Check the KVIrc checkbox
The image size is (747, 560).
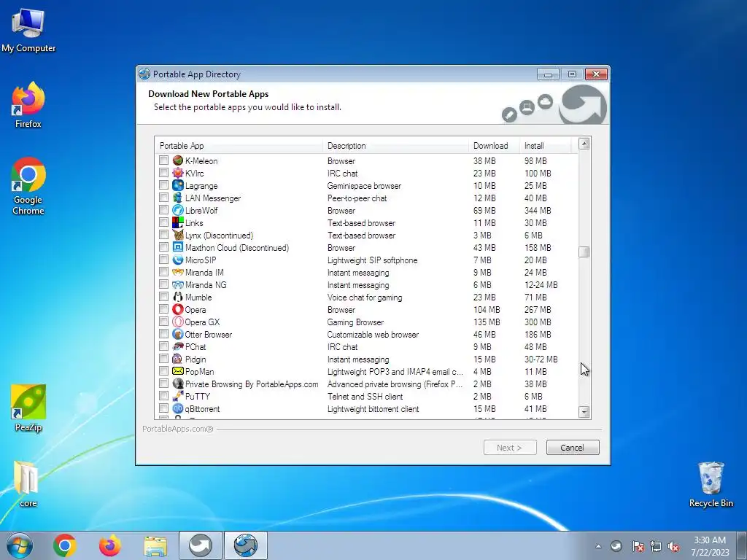[163, 173]
